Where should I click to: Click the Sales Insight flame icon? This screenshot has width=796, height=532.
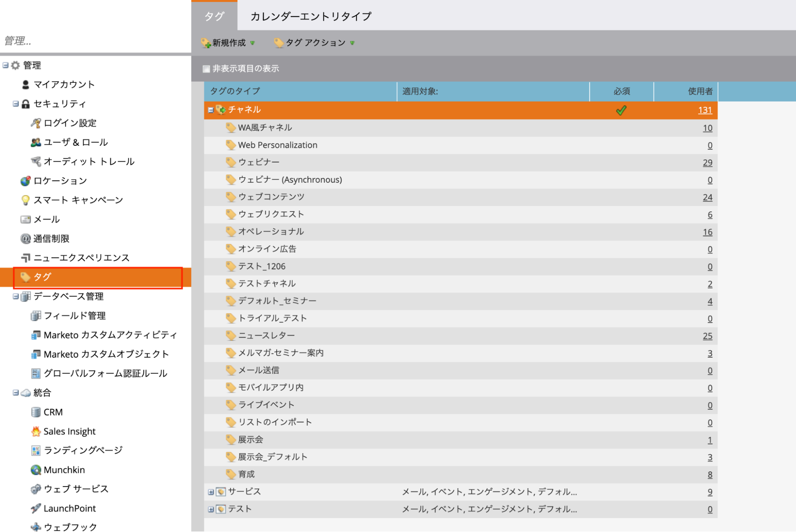36,431
